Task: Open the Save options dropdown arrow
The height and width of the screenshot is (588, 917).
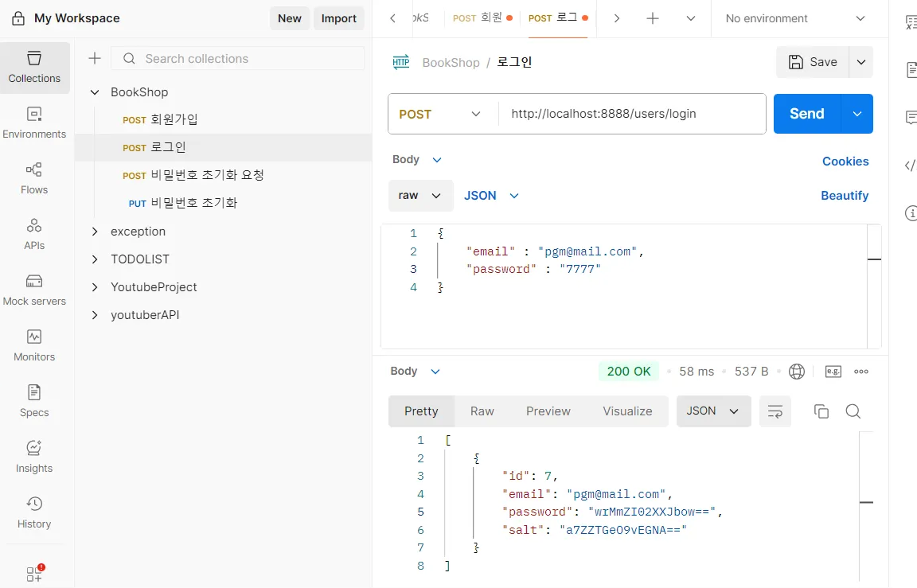Action: 860,62
